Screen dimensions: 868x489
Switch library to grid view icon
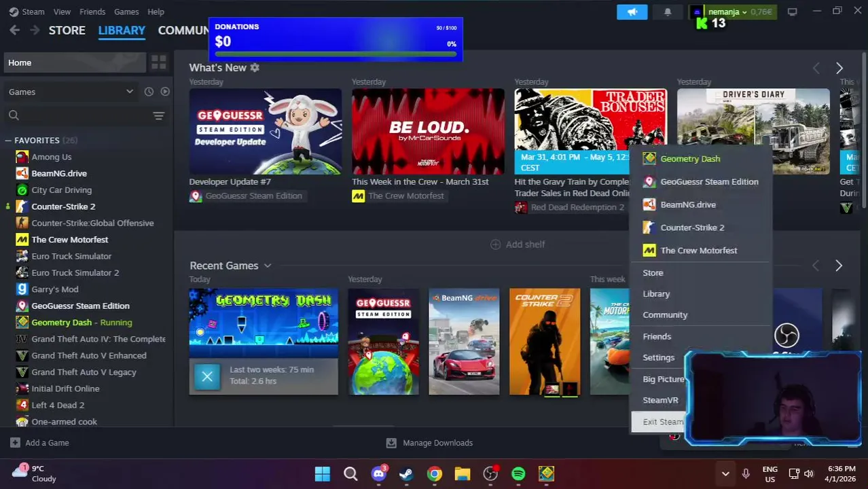click(159, 62)
